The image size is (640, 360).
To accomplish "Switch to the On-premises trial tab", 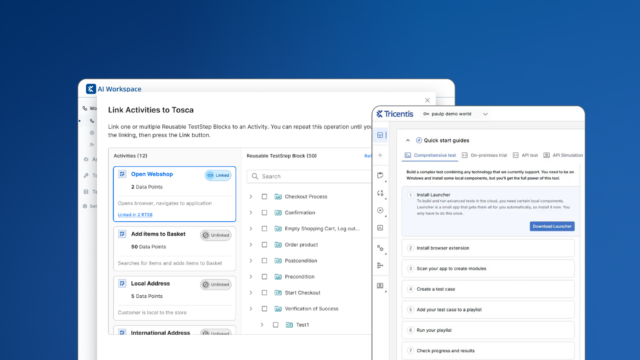I will click(x=484, y=155).
